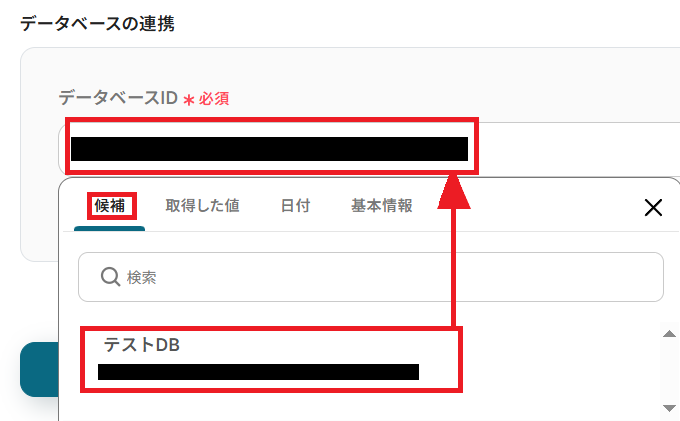The image size is (680, 421).
Task: Click into the データベースID input field
Action: [x=369, y=149]
